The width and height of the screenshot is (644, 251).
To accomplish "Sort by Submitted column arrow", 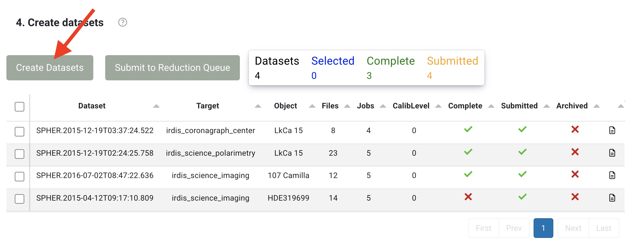I will 546,106.
